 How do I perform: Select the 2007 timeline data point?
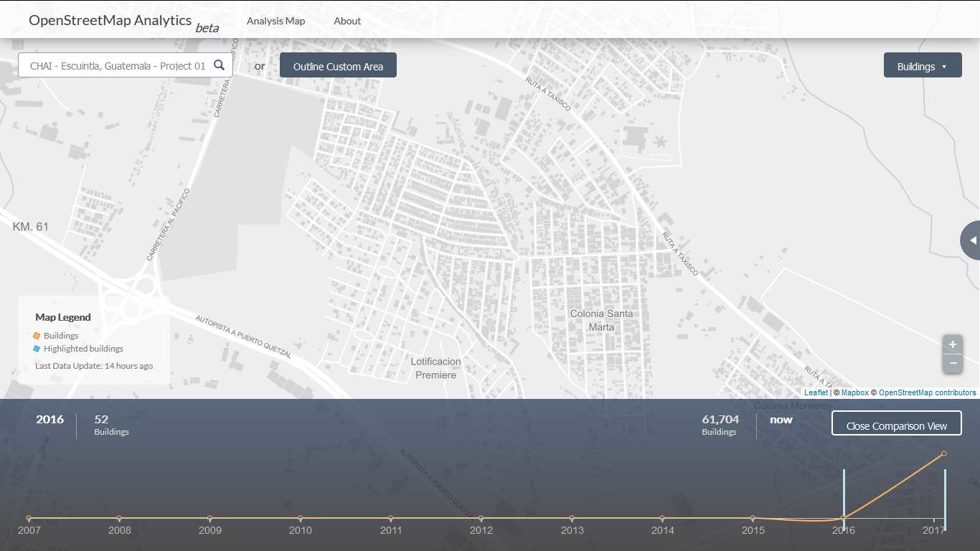29,518
